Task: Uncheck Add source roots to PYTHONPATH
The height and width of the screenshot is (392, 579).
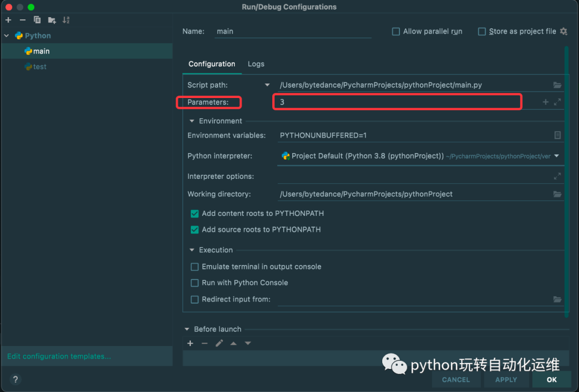Action: pyautogui.click(x=195, y=230)
